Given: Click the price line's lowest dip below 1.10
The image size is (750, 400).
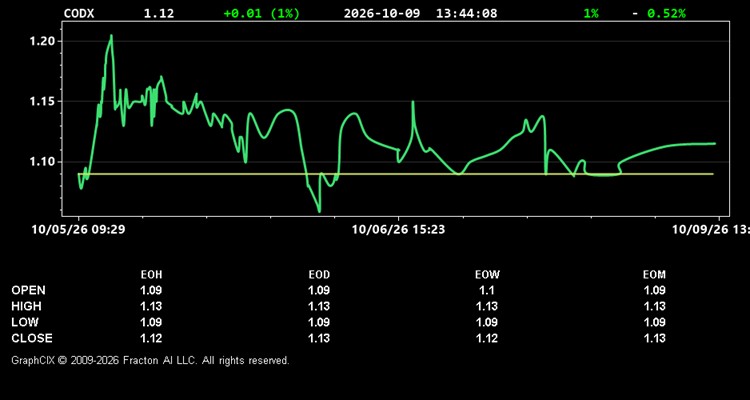Looking at the screenshot, I should pos(319,211).
